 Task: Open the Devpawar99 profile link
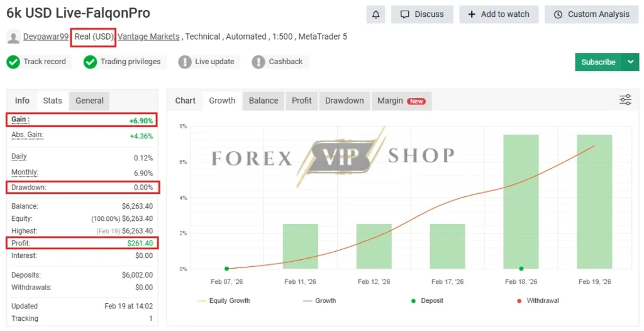[x=45, y=36]
